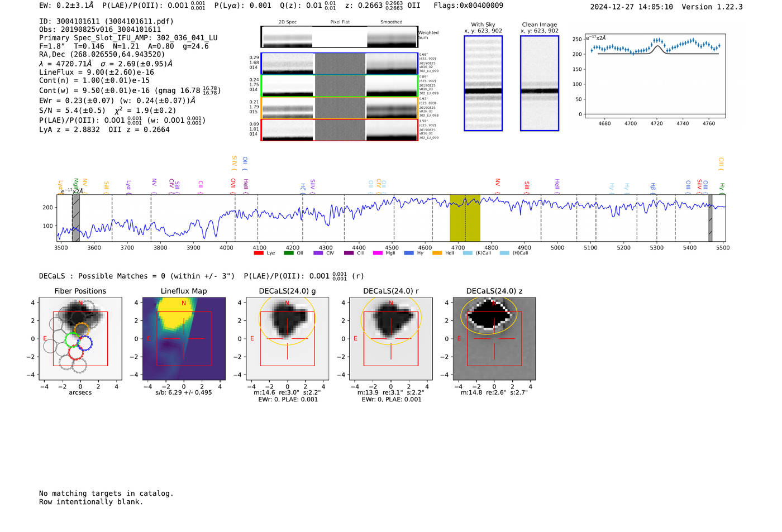Click the '2024-12-27 14:05:10' timestamp
The width and height of the screenshot is (782, 532).
coord(632,7)
